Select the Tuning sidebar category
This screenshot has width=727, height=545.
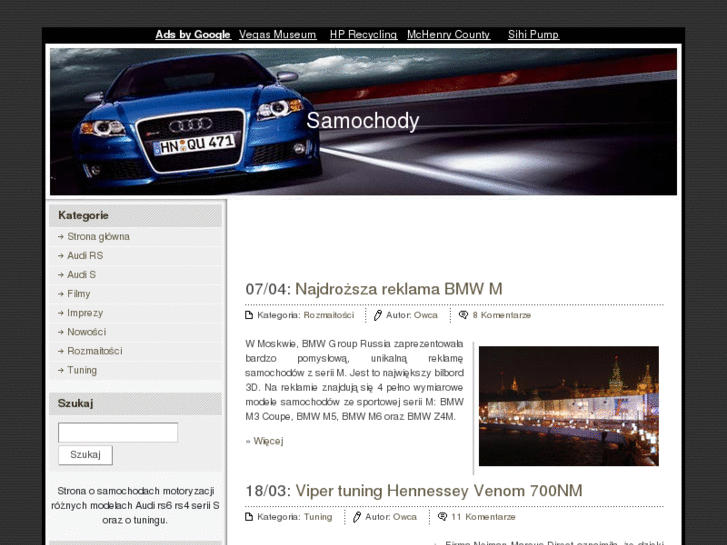click(x=82, y=370)
